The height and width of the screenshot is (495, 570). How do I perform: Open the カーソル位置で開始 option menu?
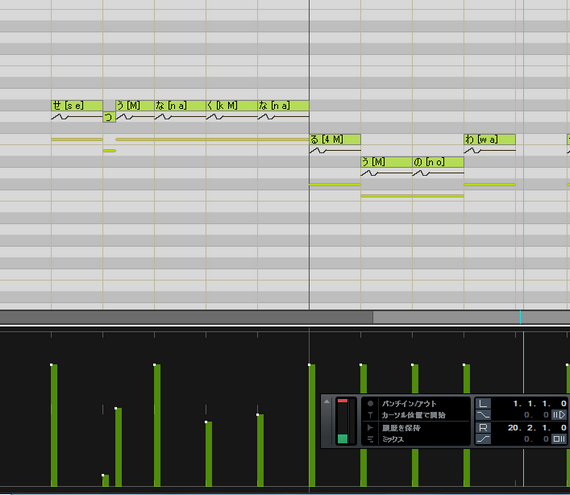[413, 415]
